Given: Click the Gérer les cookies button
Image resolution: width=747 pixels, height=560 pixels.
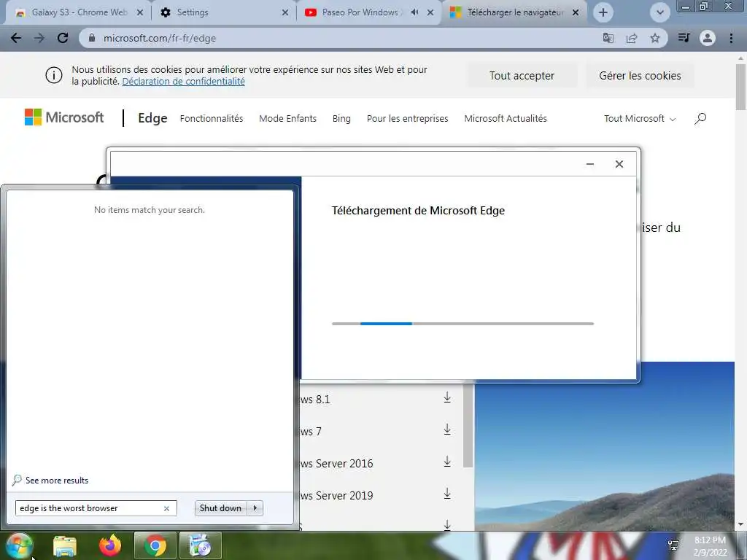Looking at the screenshot, I should pyautogui.click(x=640, y=76).
